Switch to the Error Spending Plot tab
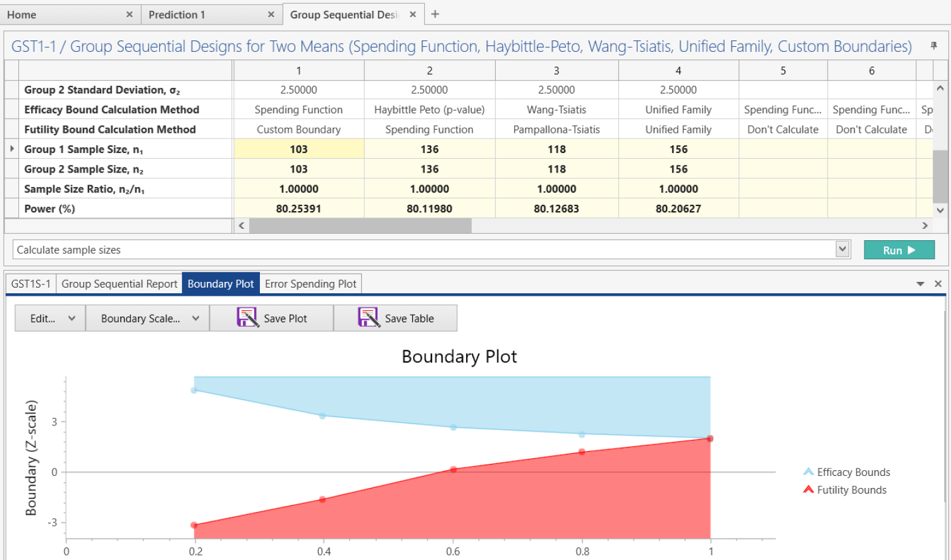 click(x=310, y=283)
